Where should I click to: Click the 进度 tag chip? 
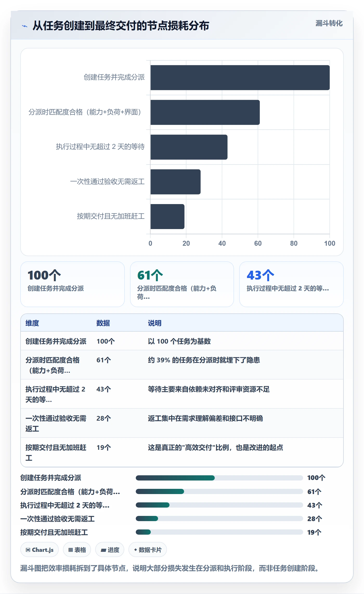(x=110, y=550)
